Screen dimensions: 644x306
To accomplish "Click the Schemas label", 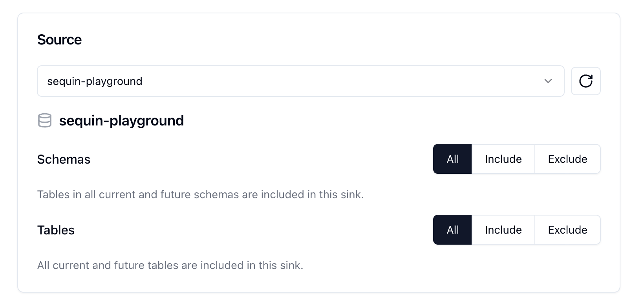I will pyautogui.click(x=64, y=159).
